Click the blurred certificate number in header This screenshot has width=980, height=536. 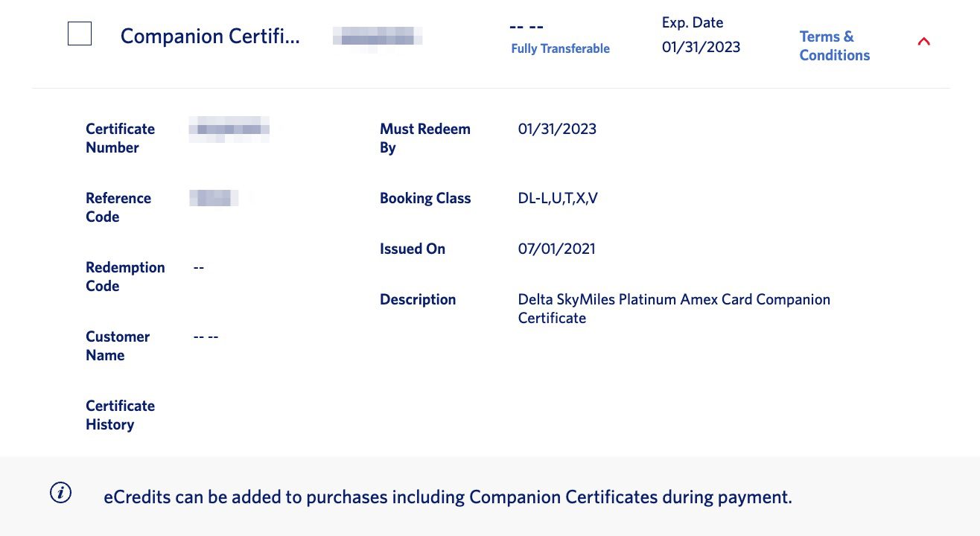coord(378,36)
